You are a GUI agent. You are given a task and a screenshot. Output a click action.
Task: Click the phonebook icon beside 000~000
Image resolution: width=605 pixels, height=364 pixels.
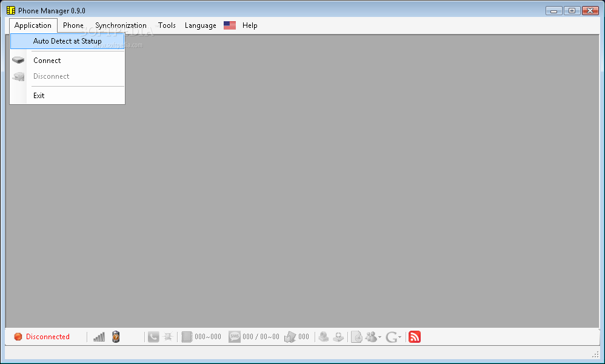coord(187,337)
